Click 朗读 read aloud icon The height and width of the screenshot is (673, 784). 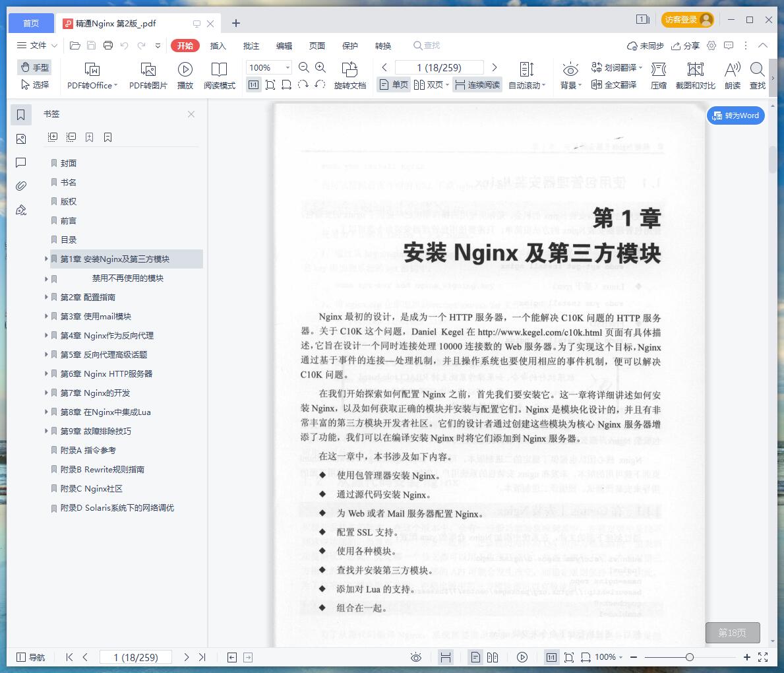pyautogui.click(x=733, y=76)
